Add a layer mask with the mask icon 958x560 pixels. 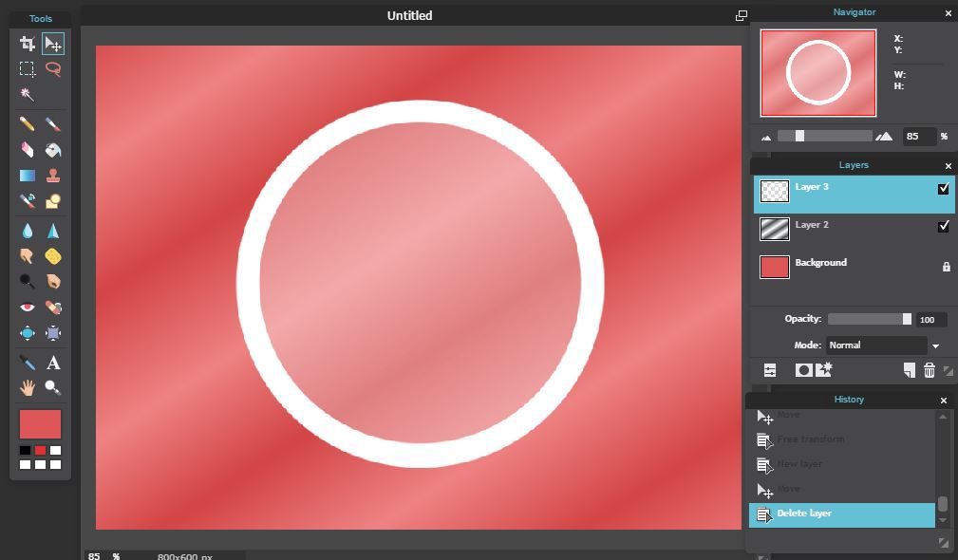(803, 370)
